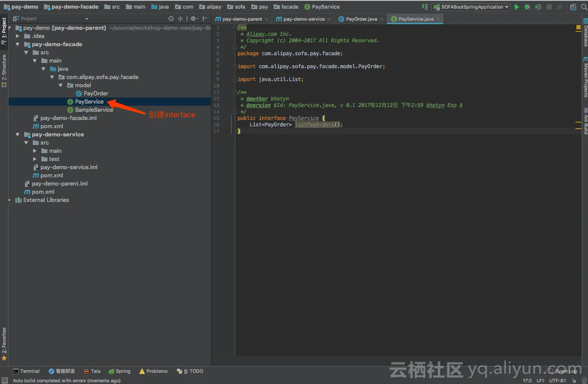Screen dimensions: 588x384
Task: Select the PayService interface in project tree
Action: point(85,101)
